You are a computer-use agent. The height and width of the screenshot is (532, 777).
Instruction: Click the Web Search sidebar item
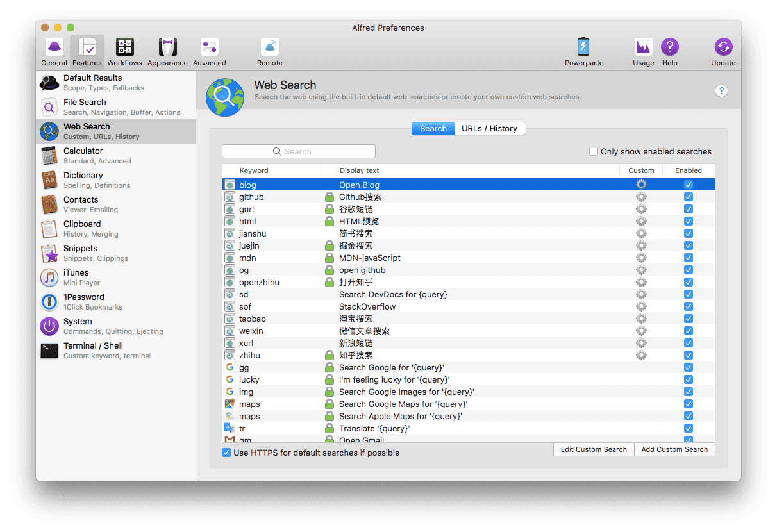pyautogui.click(x=116, y=131)
